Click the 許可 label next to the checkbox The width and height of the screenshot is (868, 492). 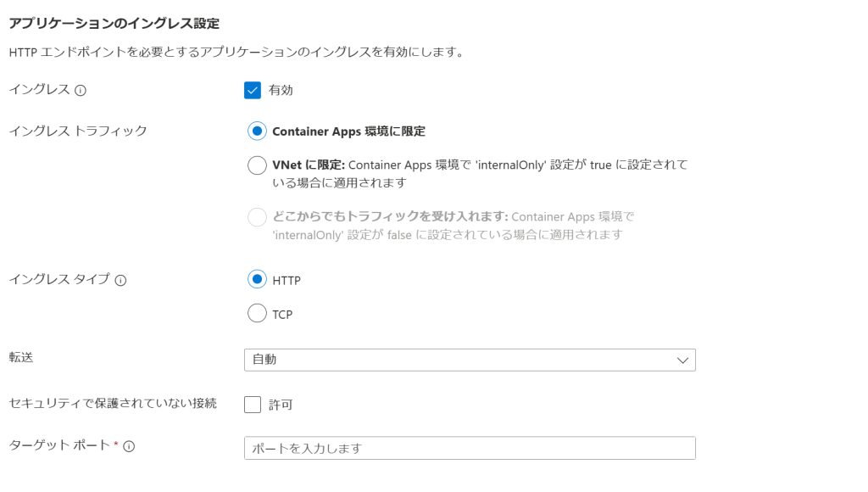point(281,405)
